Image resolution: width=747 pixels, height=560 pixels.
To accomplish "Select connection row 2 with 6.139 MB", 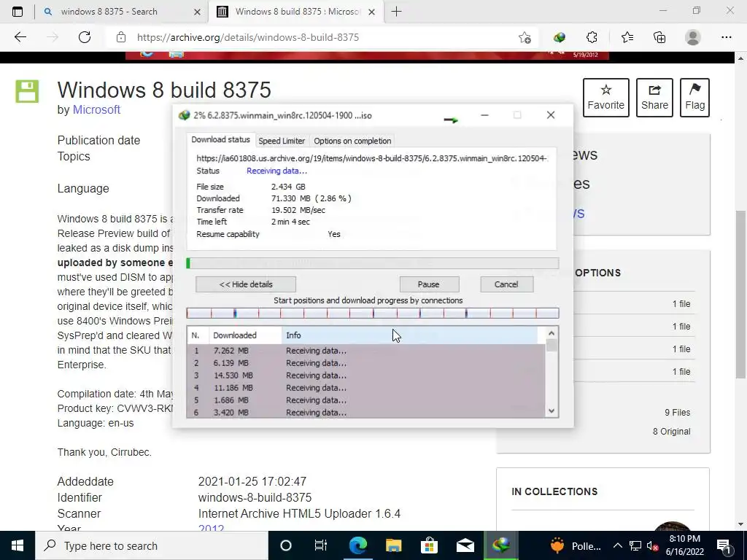I will point(366,363).
